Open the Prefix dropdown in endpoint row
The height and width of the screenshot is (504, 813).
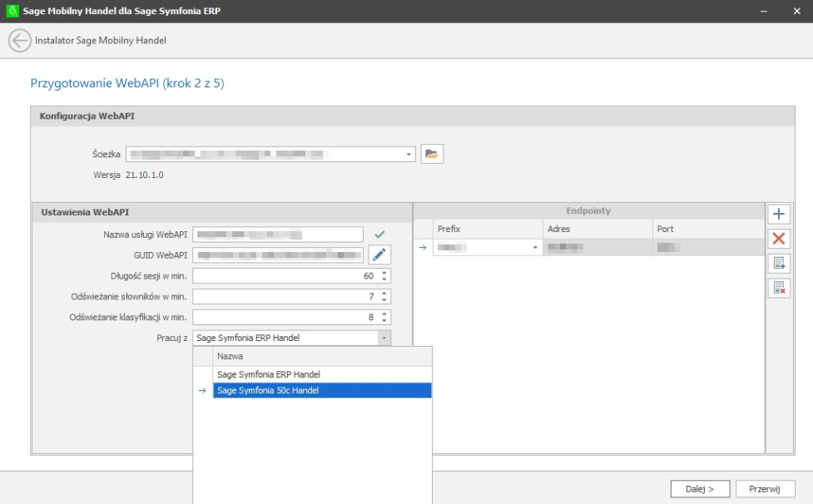point(535,248)
